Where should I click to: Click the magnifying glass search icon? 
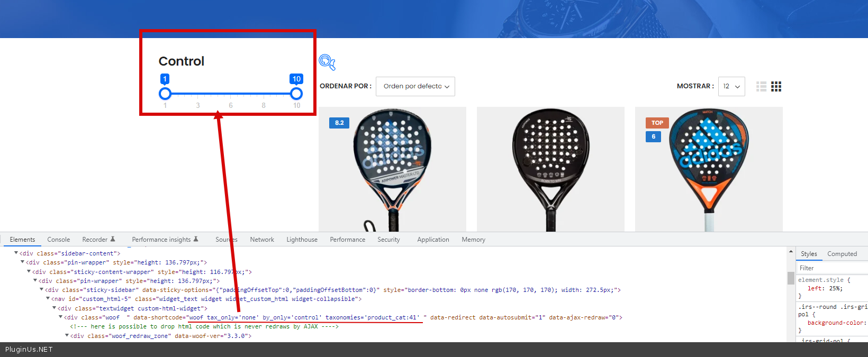tap(327, 62)
